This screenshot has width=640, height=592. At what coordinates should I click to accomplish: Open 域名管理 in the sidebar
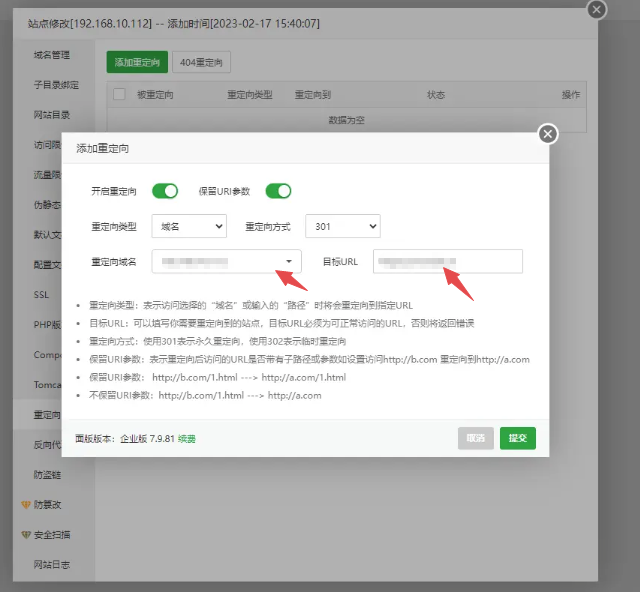pyautogui.click(x=52, y=55)
